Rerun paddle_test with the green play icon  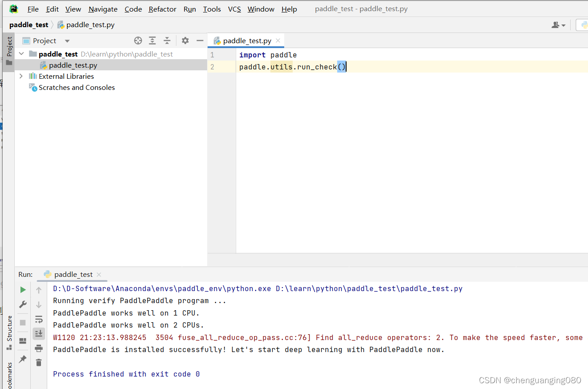[x=23, y=290]
